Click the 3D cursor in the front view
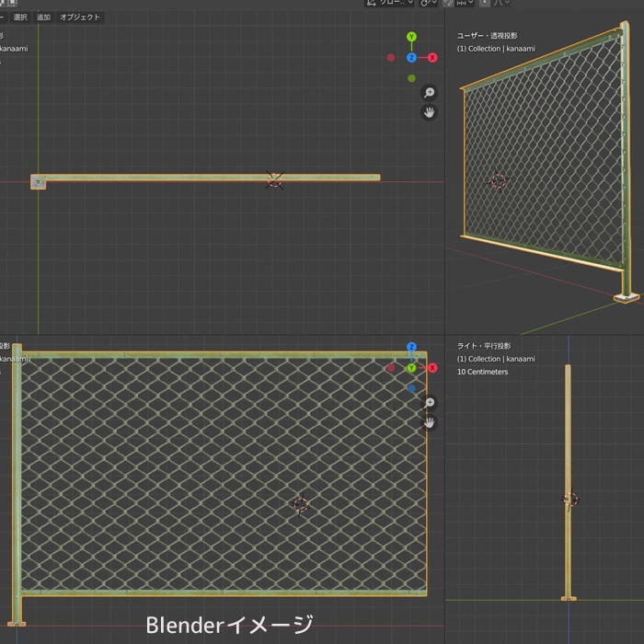 pos(301,505)
